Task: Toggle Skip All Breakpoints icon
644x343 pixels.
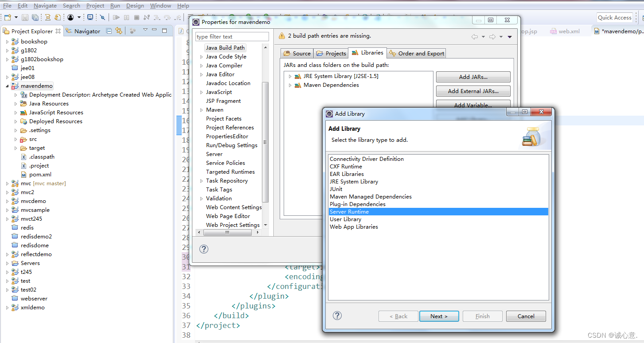Action: [x=102, y=17]
